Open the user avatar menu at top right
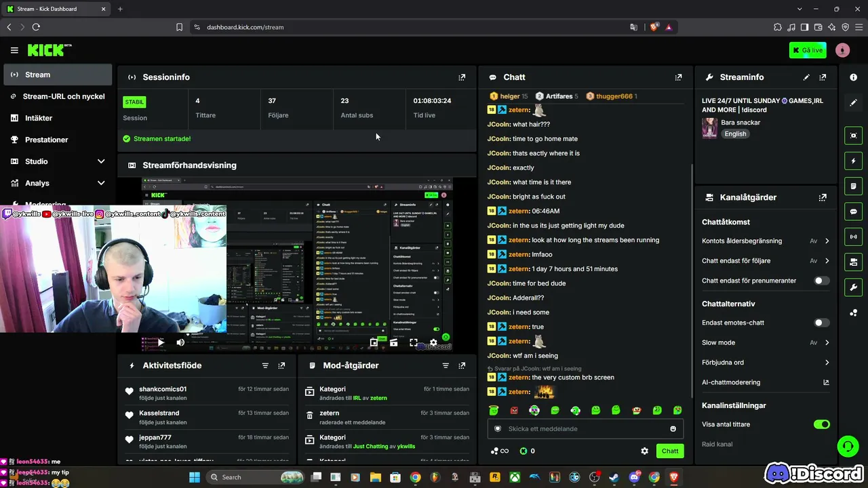868x488 pixels. coord(842,50)
